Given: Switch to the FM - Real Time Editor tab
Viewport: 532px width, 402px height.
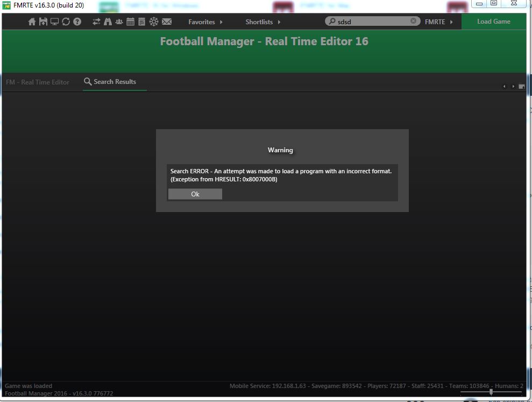Looking at the screenshot, I should point(37,82).
